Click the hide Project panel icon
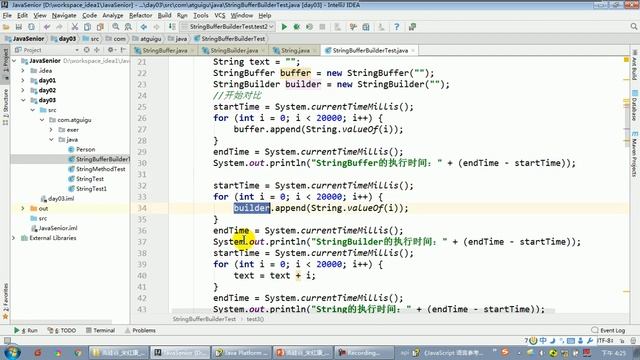This screenshot has width=640, height=360. click(x=123, y=50)
